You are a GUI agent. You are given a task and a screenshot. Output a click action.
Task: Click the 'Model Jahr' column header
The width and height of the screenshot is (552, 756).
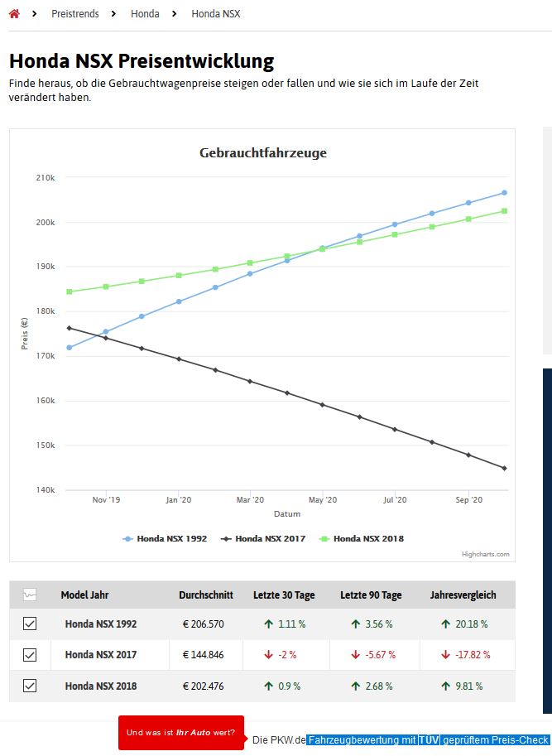pyautogui.click(x=84, y=595)
